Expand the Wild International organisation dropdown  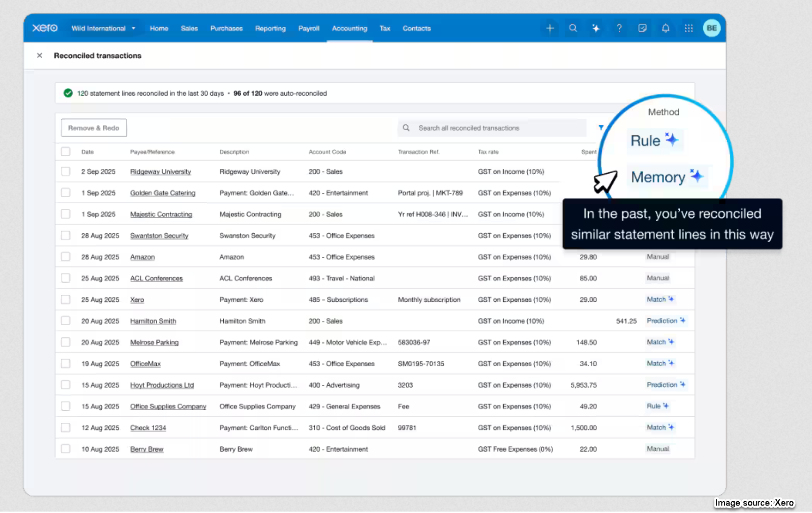[x=103, y=28]
